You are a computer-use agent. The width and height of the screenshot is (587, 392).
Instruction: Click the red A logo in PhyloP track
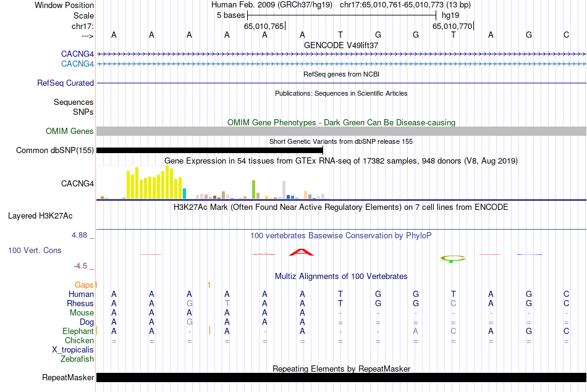point(302,252)
